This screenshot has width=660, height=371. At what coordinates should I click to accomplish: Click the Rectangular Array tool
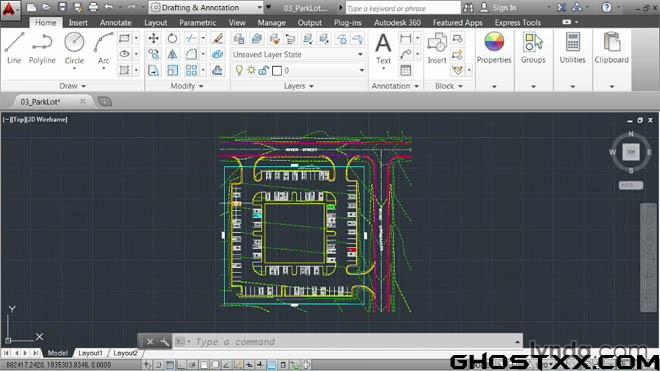[191, 70]
